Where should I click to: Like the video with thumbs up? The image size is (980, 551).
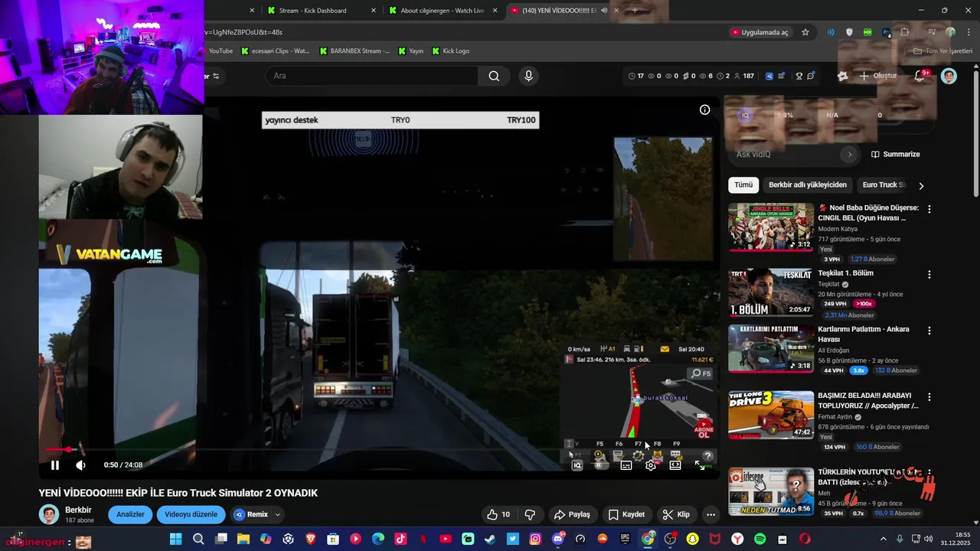point(498,514)
